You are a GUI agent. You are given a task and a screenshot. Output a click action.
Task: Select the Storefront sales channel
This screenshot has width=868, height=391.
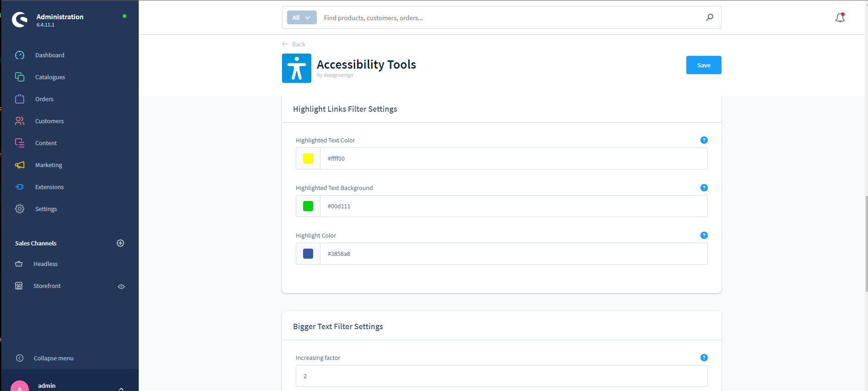pyautogui.click(x=47, y=286)
